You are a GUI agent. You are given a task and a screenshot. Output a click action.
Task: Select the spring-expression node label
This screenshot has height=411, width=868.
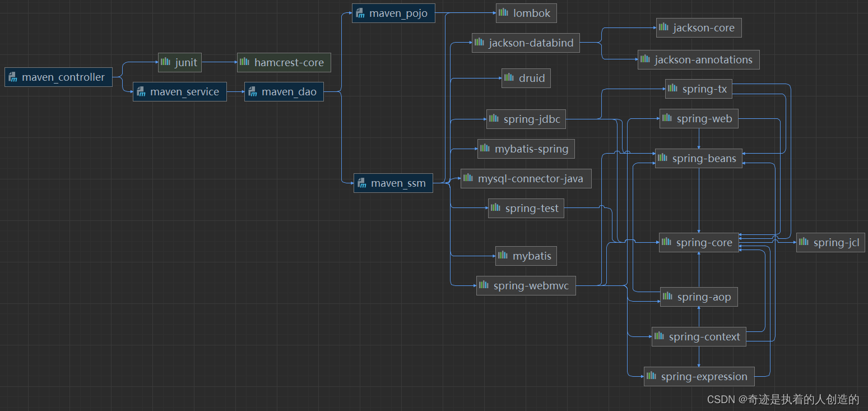tap(704, 376)
